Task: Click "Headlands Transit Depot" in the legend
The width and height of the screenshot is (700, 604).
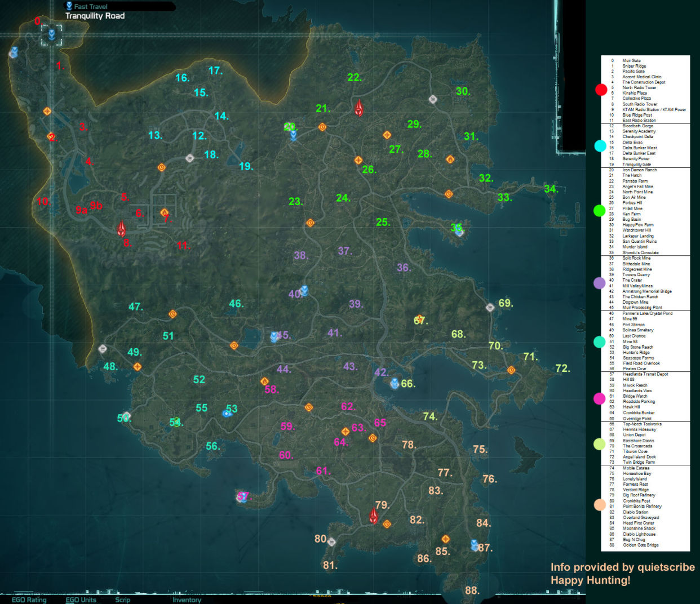Action: coord(645,374)
